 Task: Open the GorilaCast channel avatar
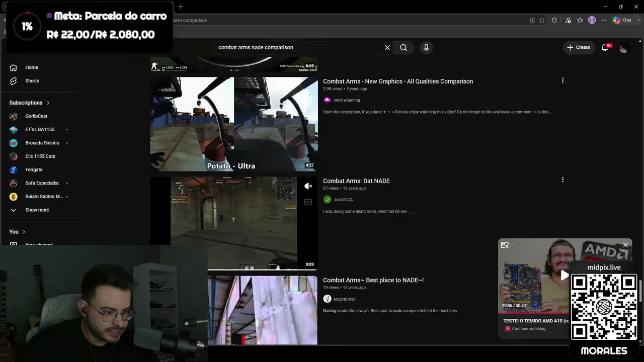click(14, 116)
